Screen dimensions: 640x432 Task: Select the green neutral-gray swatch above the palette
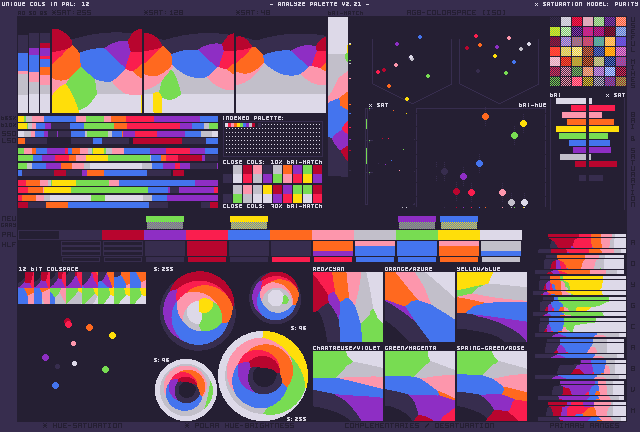pos(165,222)
